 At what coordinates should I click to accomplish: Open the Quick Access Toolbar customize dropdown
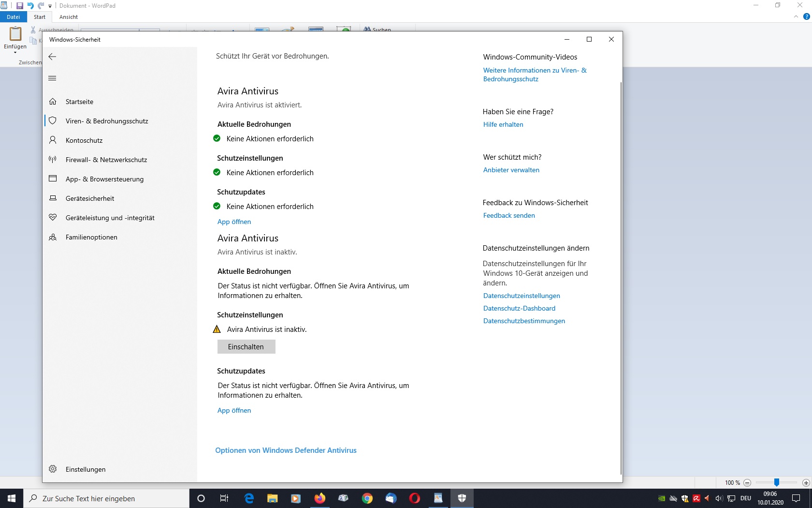click(50, 6)
